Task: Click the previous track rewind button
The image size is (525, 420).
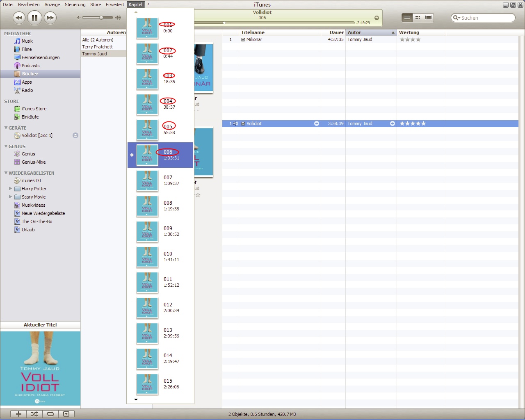Action: (x=19, y=18)
